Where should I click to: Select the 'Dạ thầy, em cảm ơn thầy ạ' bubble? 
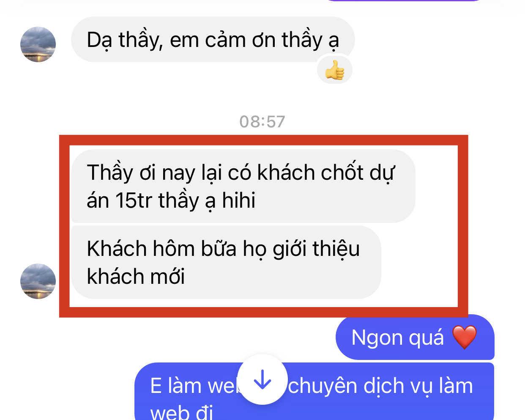click(x=213, y=39)
